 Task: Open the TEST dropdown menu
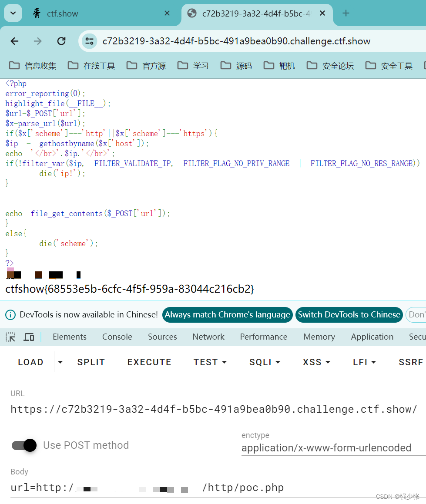click(x=210, y=362)
